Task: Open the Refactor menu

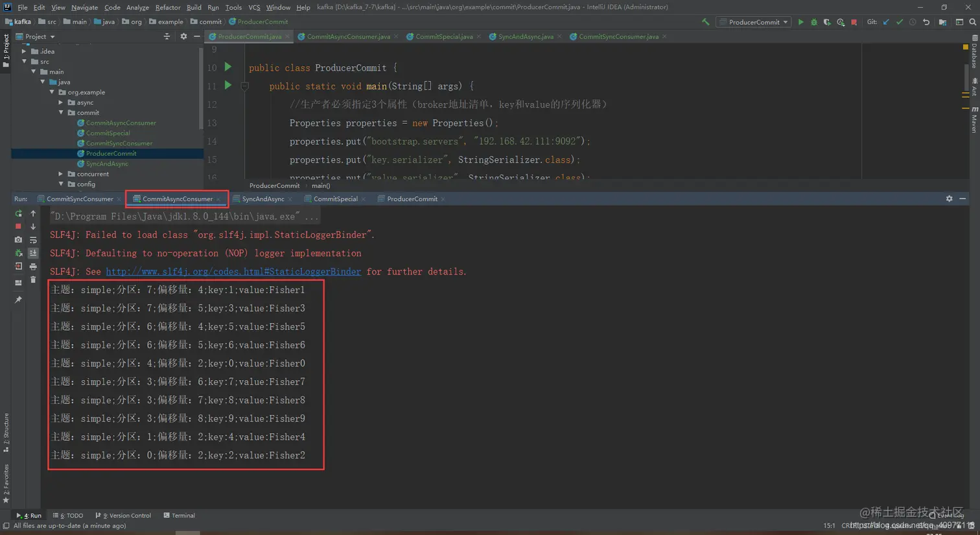Action: (167, 8)
